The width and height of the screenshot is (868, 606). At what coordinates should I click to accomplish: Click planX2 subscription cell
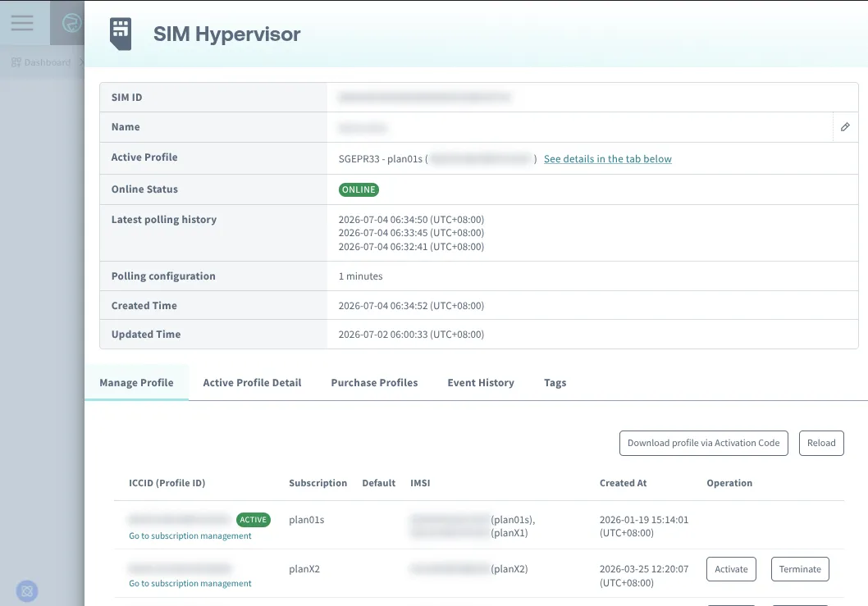click(x=304, y=569)
